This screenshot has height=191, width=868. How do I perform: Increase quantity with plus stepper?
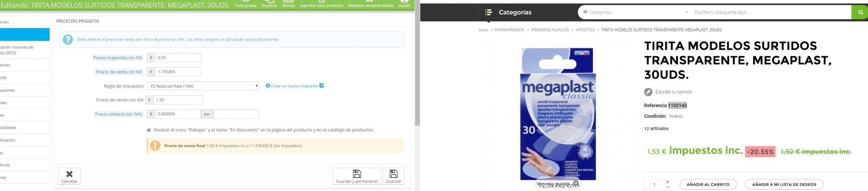tap(668, 182)
